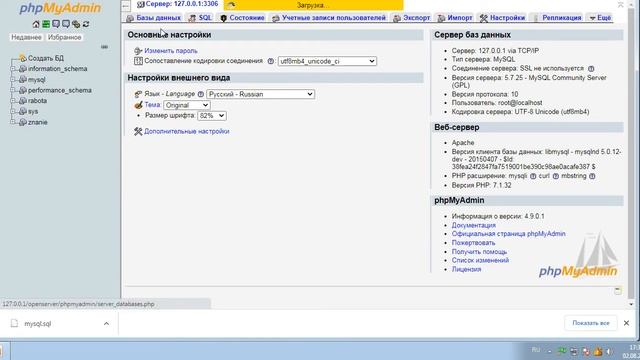The width and height of the screenshot is (640, 360).
Task: Click the help icon after mbstring extension
Action: (x=592, y=176)
